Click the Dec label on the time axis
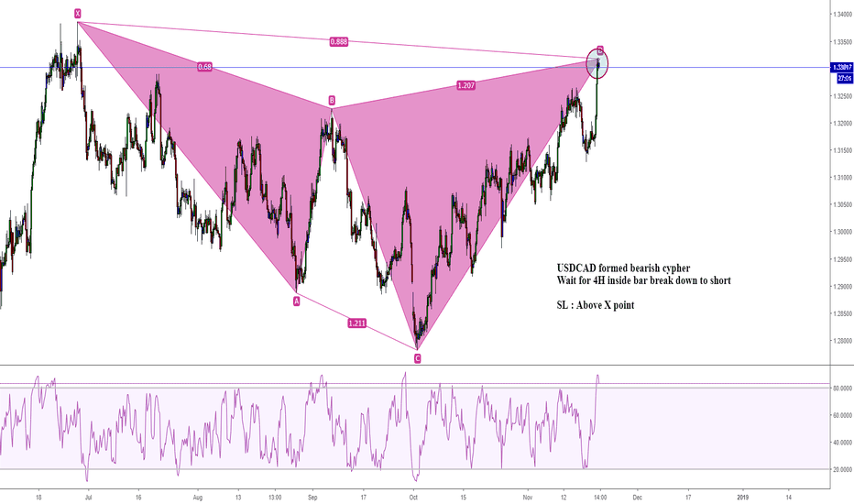 pyautogui.click(x=637, y=498)
